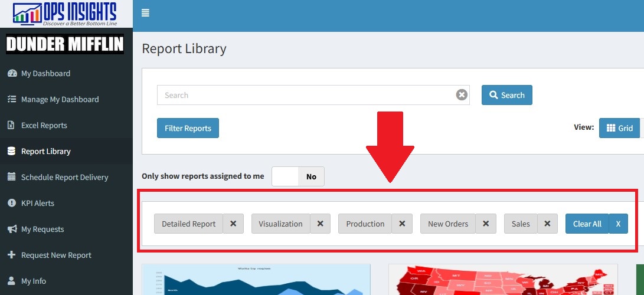
Task: Click the Dunder Mifflin company banner
Action: click(x=65, y=44)
